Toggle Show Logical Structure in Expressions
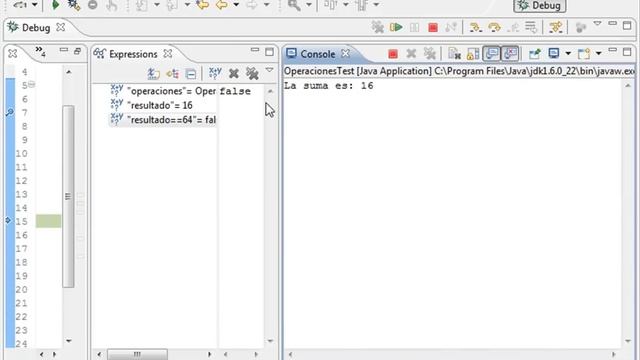This screenshot has height=360, width=640. point(173,74)
